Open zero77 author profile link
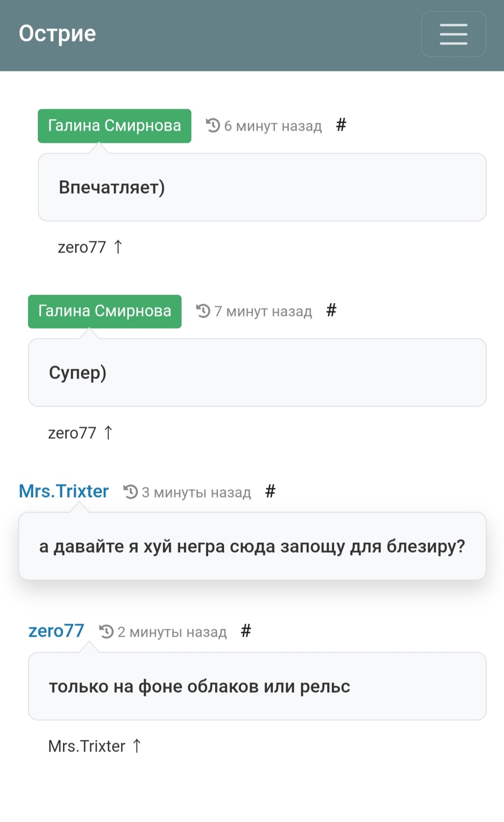Image resolution: width=504 pixels, height=822 pixels. (56, 631)
